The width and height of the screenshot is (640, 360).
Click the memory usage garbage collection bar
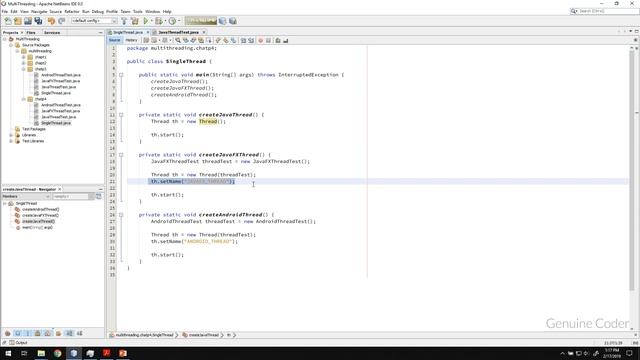(x=201, y=20)
